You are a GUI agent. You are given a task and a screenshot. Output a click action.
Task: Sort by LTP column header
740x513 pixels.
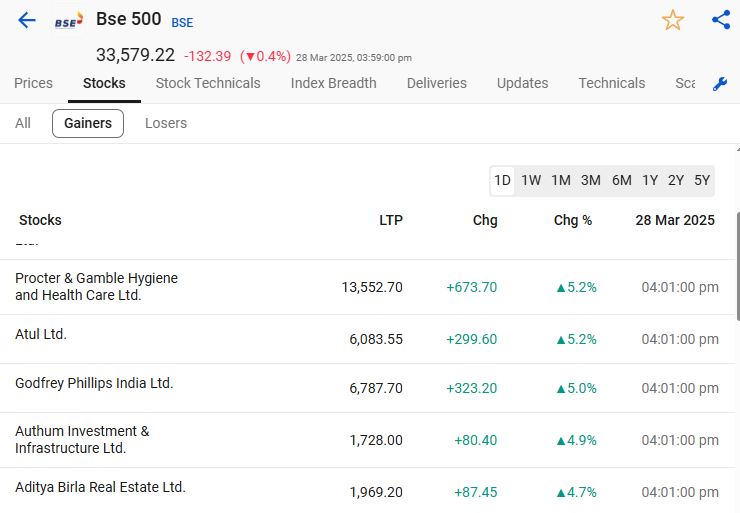click(x=391, y=220)
